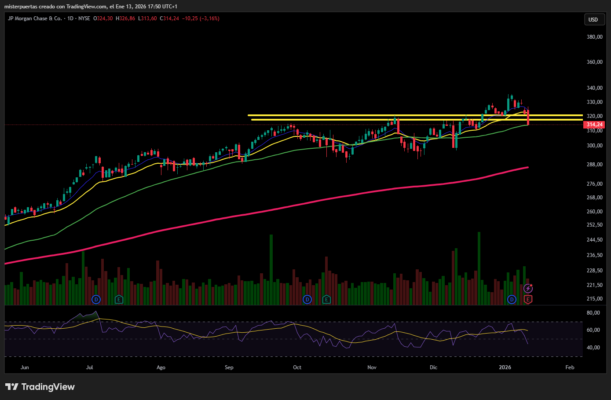Click the Oct label on time axis
Viewport: 611px width, 400px height.
pyautogui.click(x=296, y=368)
